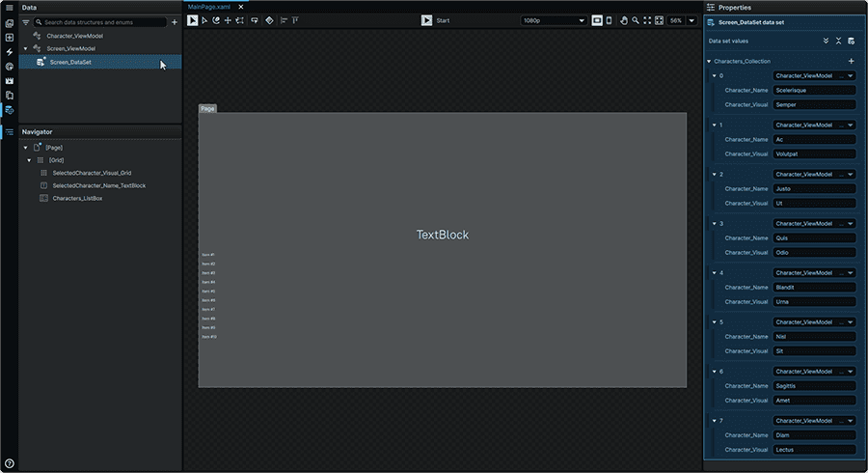Open type dropdown for item 7

point(814,421)
